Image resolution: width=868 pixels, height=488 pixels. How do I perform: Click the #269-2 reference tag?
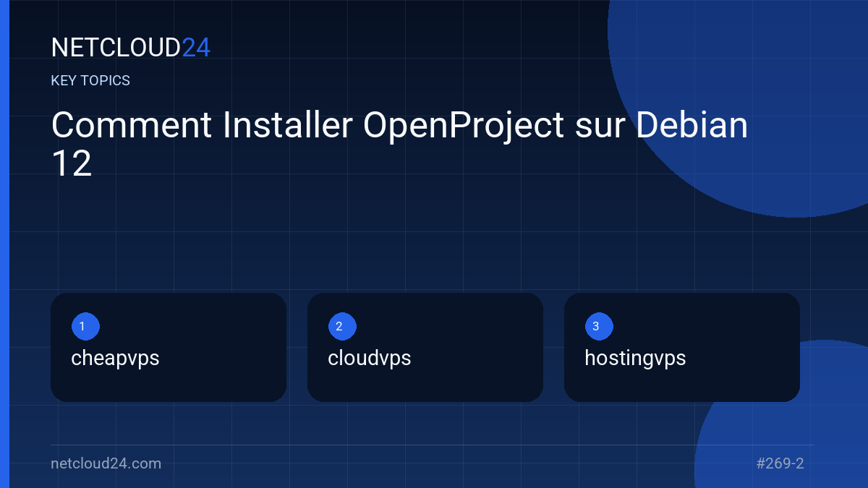[780, 463]
